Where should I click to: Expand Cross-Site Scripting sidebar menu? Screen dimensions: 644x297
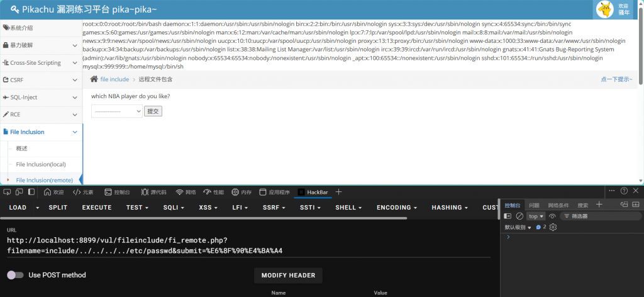(x=41, y=63)
